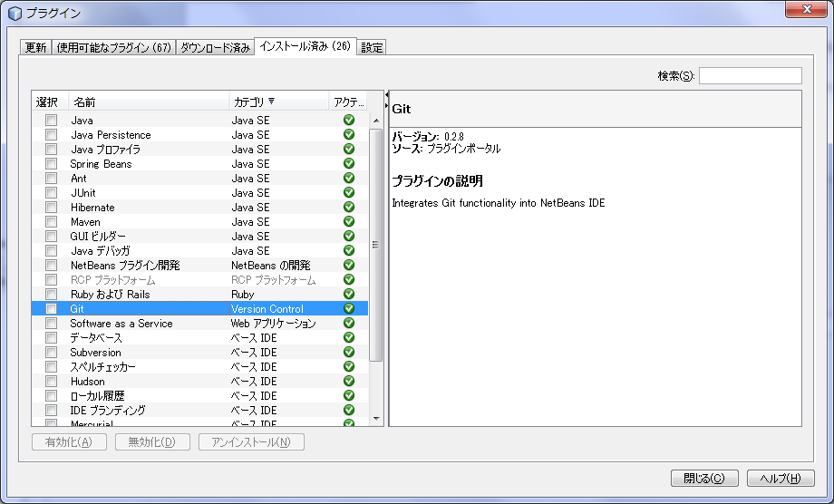This screenshot has width=834, height=504.
Task: Tick the checkbox for the Java plugin
Action: click(x=51, y=121)
